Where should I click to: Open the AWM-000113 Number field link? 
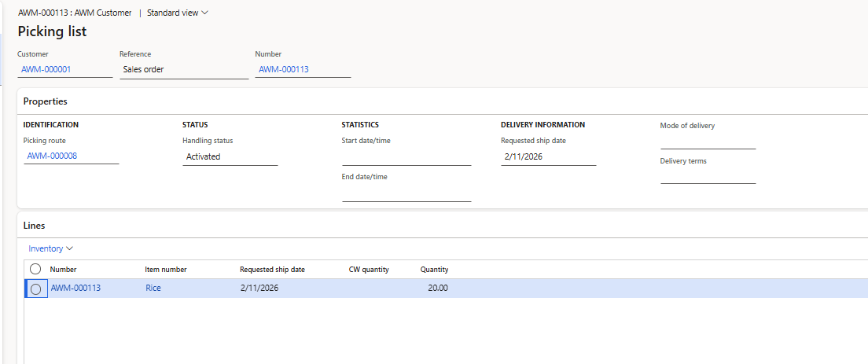[284, 69]
